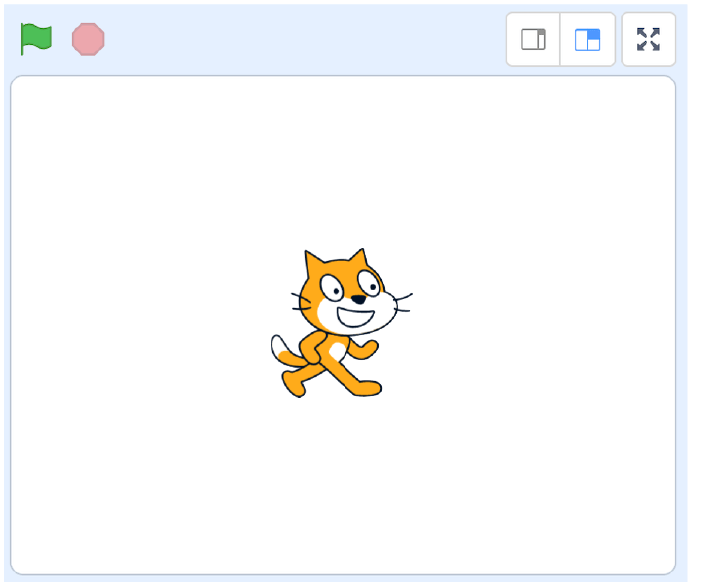The image size is (705, 582).
Task: Enter full screen stage mode
Action: tap(648, 40)
